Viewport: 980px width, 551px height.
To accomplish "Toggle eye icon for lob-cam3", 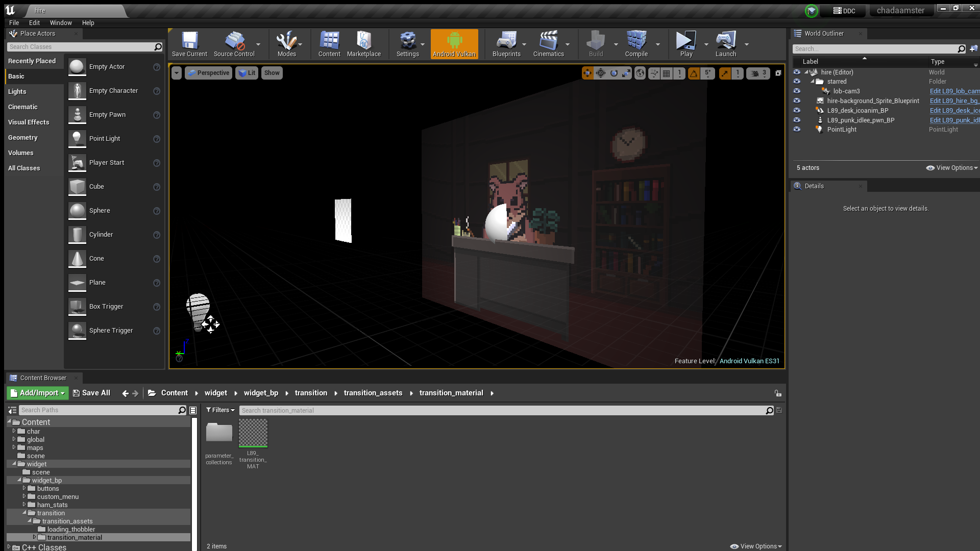I will coord(797,91).
